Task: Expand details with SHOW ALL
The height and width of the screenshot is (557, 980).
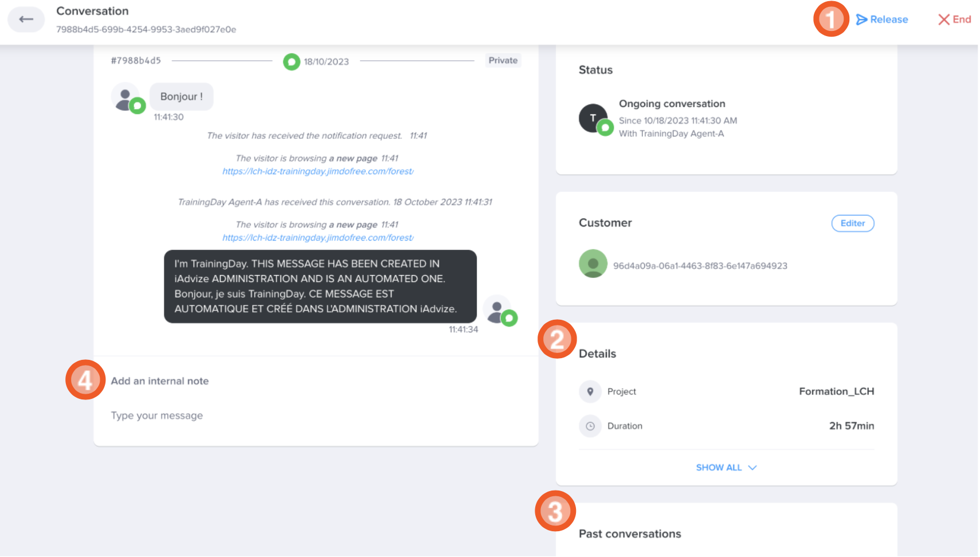Action: tap(719, 468)
